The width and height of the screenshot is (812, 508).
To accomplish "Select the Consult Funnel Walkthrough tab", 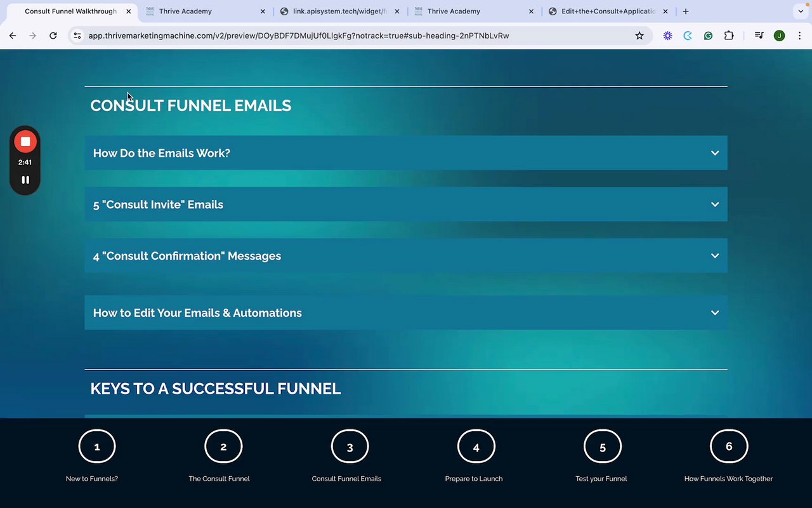I will point(70,11).
